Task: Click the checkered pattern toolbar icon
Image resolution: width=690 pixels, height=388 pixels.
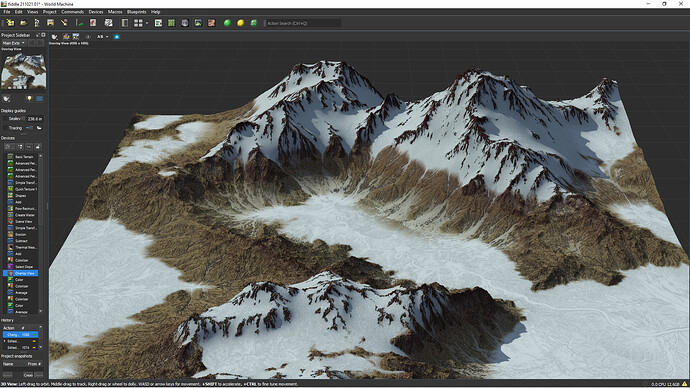Action: tap(108, 23)
